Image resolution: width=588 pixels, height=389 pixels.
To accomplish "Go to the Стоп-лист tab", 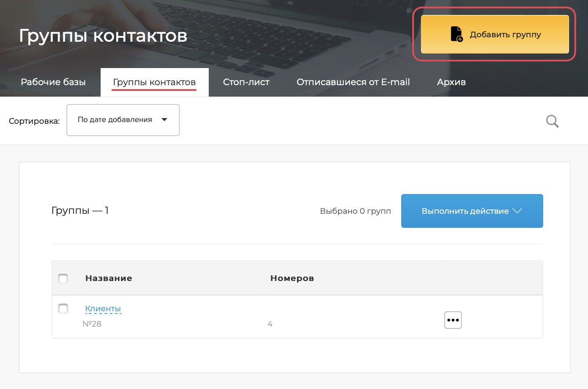I will [x=246, y=82].
